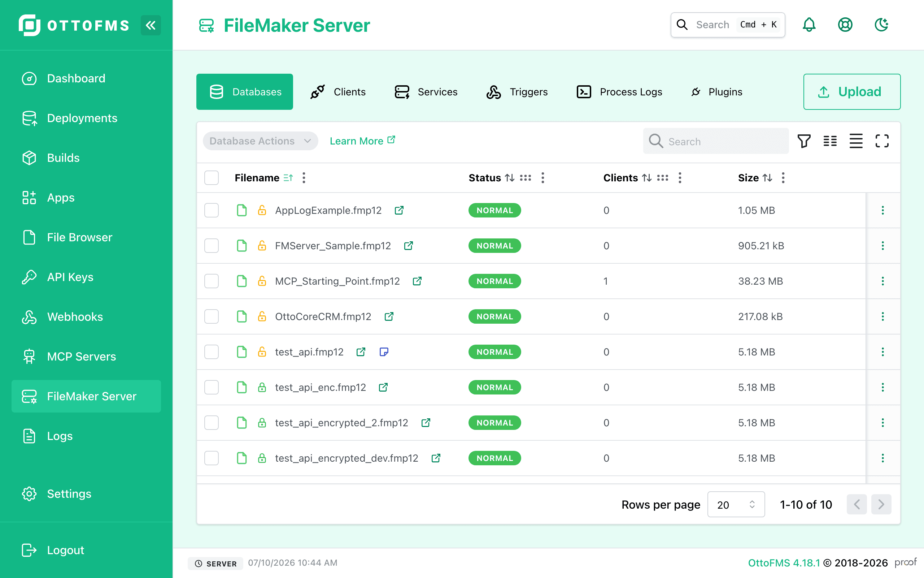Select the Databases tab

(245, 92)
